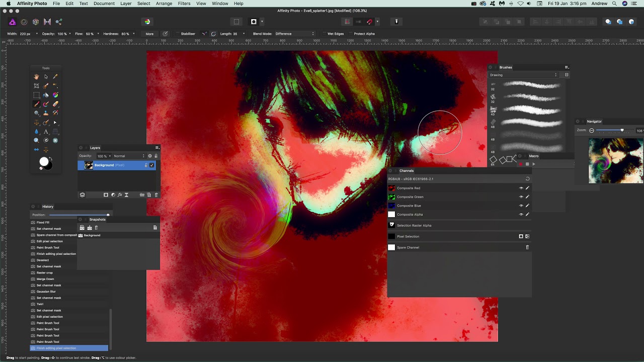
Task: Open the Filters menu
Action: coord(184,4)
